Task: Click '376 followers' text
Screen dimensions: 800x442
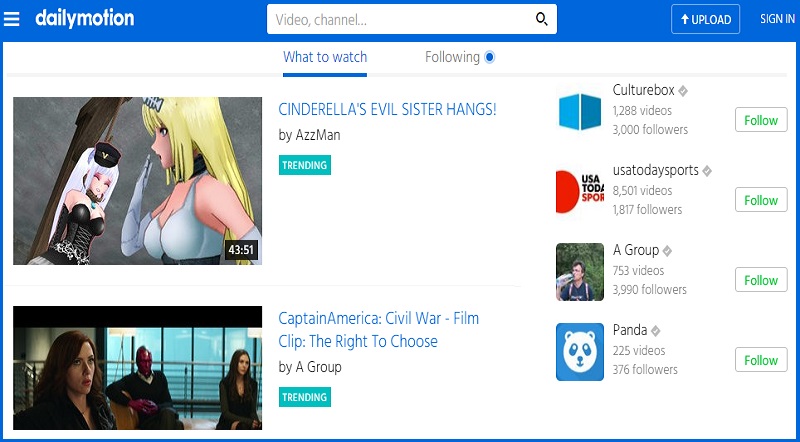Action: [645, 370]
